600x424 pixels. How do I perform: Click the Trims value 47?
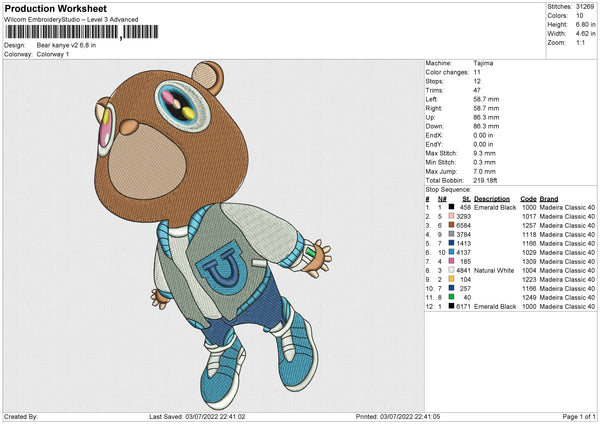477,90
